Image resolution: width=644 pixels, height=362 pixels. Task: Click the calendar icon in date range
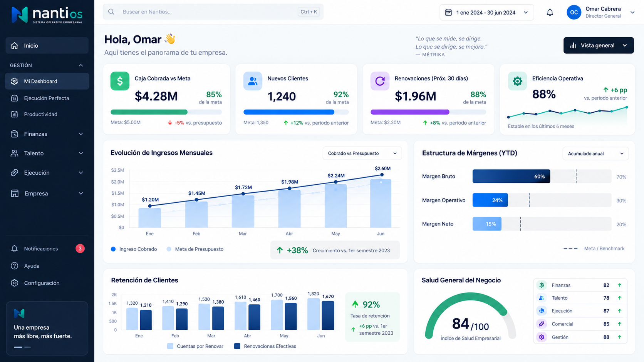point(448,12)
